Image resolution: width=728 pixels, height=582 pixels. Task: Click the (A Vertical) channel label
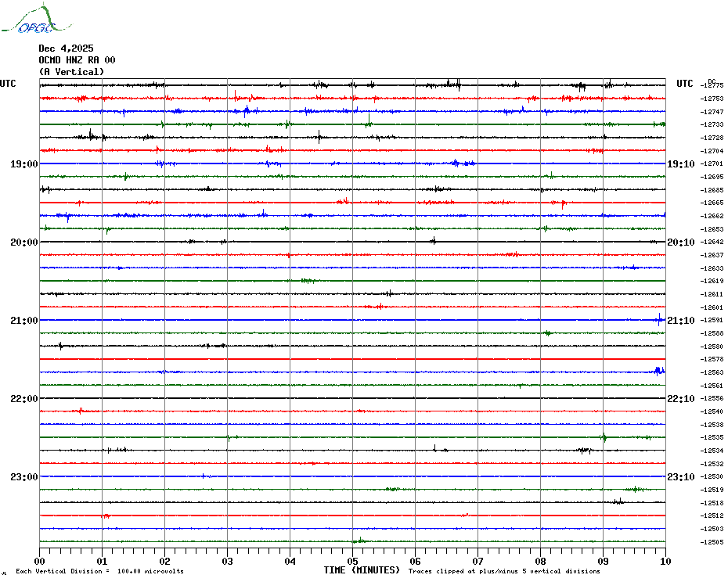(71, 72)
